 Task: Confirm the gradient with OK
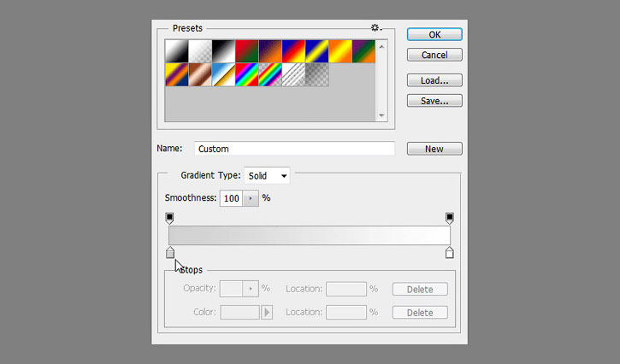click(x=434, y=34)
